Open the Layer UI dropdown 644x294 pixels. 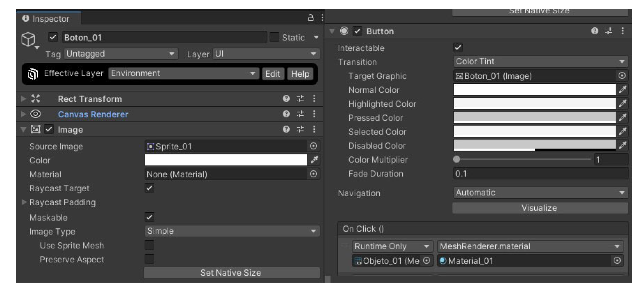click(266, 54)
